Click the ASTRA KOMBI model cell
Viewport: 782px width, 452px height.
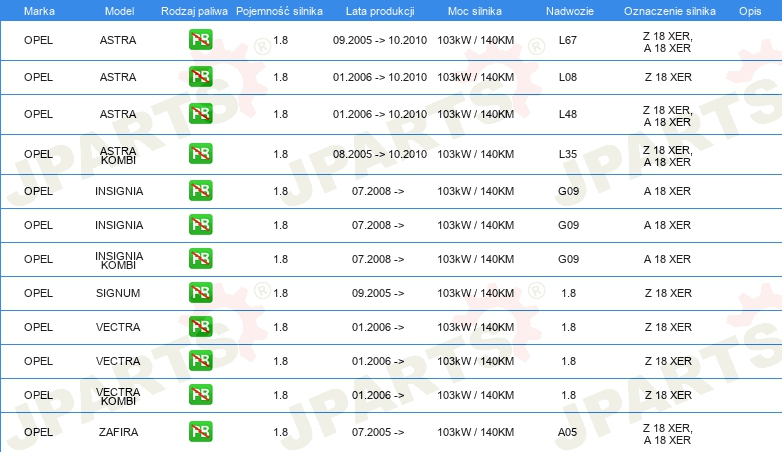tap(118, 155)
